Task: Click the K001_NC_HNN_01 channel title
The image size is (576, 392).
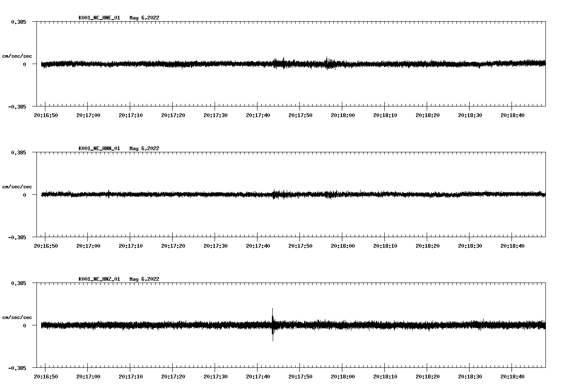Action: (99, 148)
